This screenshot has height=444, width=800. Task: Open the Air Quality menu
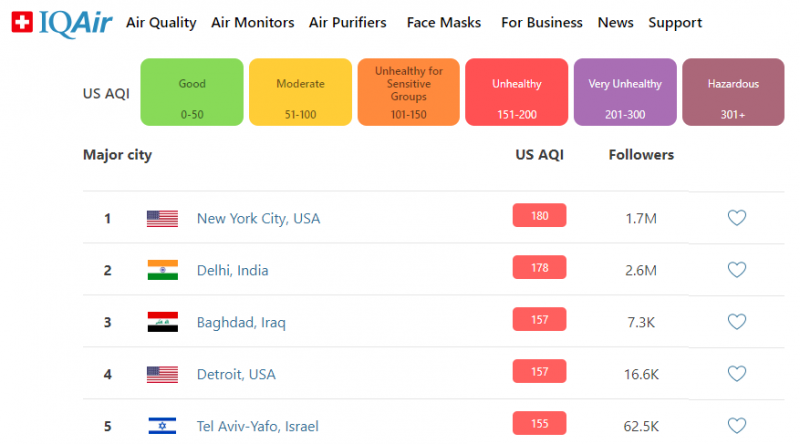point(161,22)
